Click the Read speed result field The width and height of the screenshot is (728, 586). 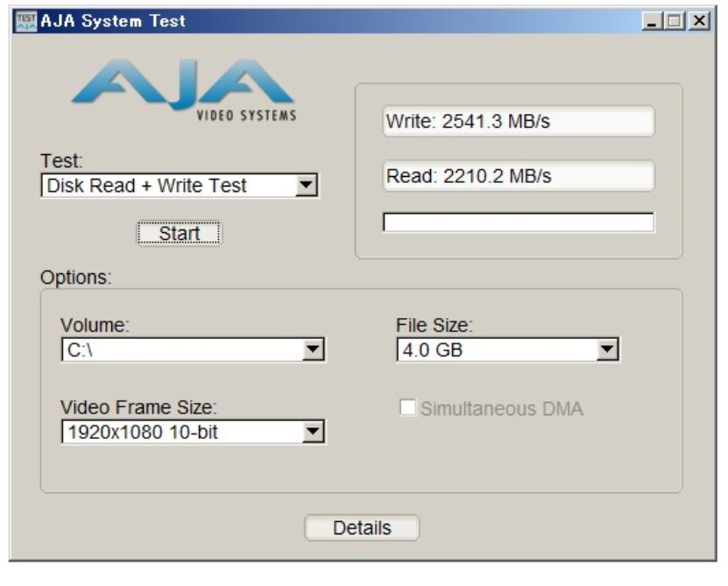518,176
